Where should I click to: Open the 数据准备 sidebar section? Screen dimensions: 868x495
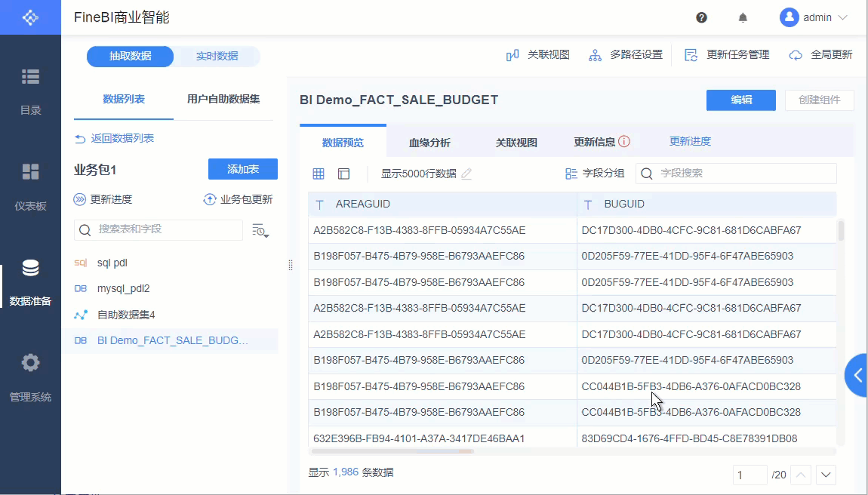click(30, 282)
